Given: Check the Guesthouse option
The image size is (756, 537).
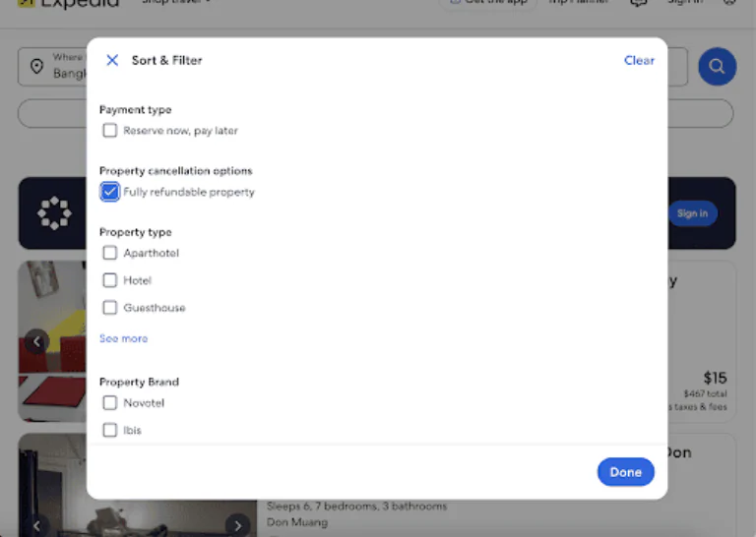Looking at the screenshot, I should 110,308.
